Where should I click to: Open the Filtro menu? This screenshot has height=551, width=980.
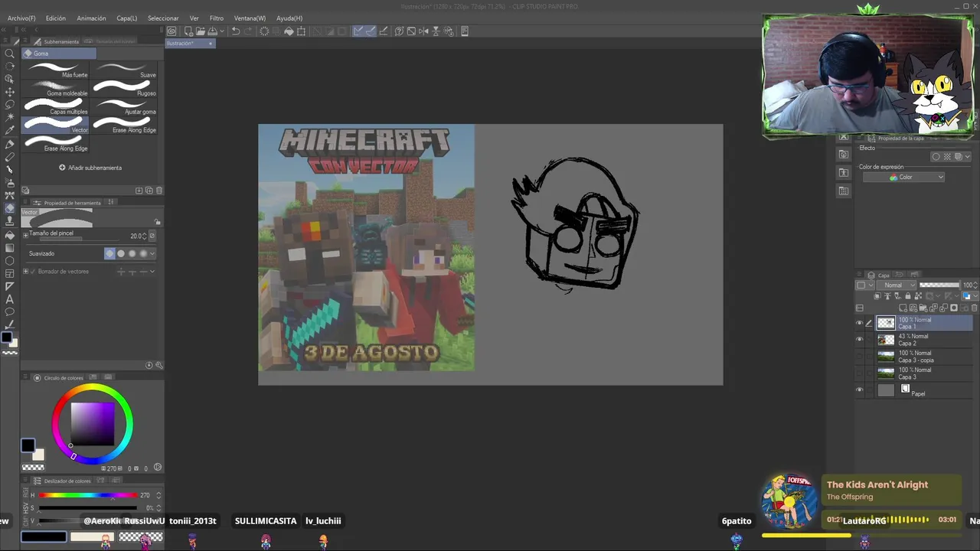click(x=217, y=18)
